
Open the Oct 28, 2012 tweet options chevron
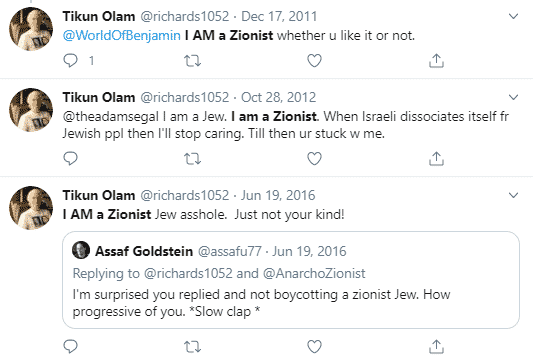pos(513,97)
